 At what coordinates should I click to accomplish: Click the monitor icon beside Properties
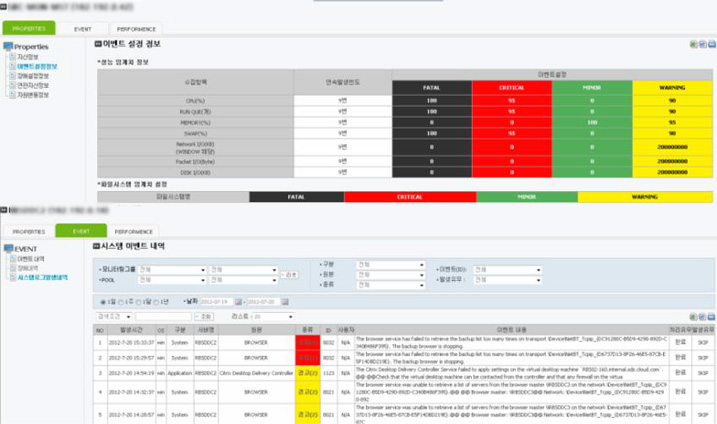pyautogui.click(x=8, y=46)
